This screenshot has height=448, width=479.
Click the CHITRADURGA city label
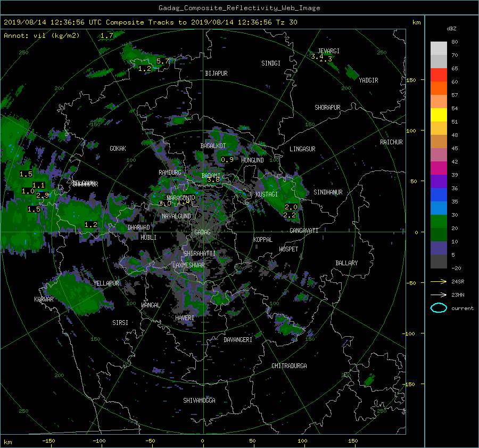[289, 366]
